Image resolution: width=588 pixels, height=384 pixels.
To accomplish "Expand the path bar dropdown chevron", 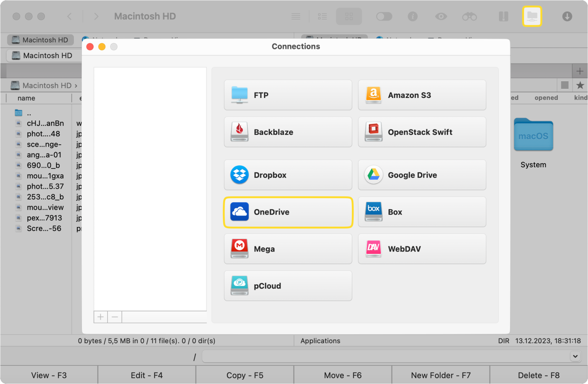I will click(x=575, y=356).
